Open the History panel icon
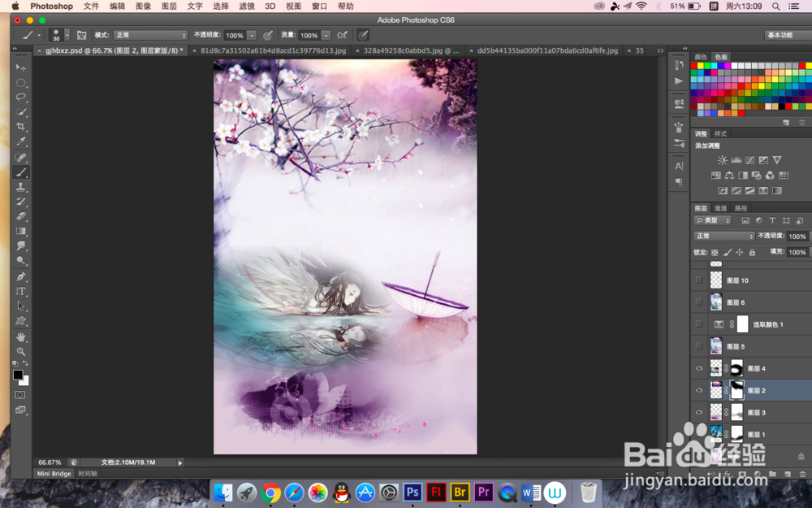The image size is (812, 508). coord(679,65)
